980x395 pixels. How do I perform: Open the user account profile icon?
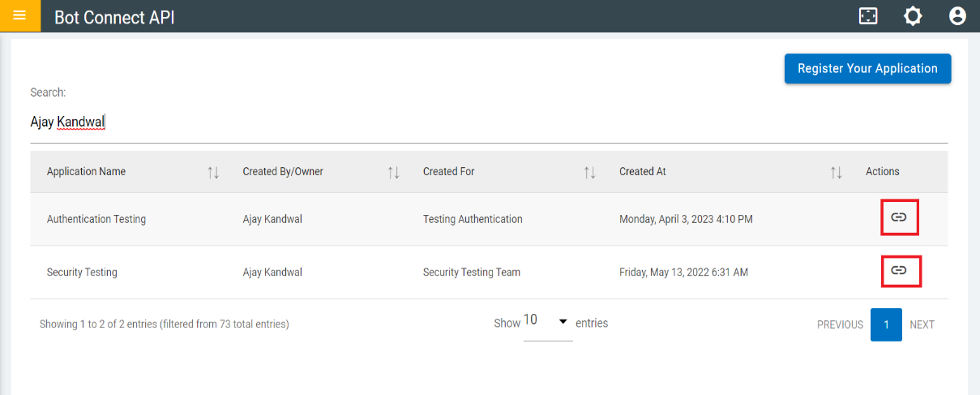(957, 16)
